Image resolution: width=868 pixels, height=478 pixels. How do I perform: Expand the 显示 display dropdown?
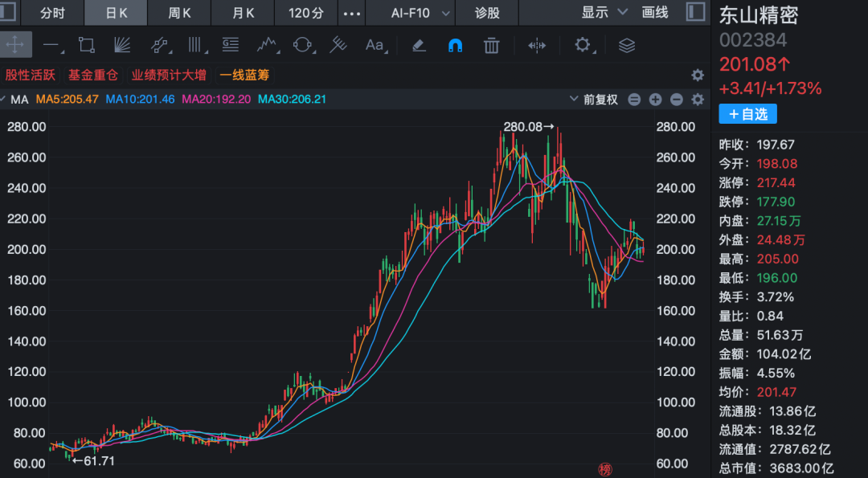(x=604, y=13)
